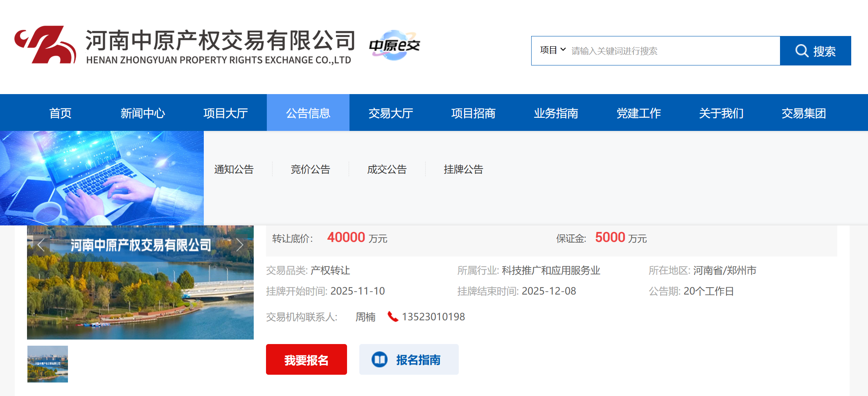Image resolution: width=868 pixels, height=396 pixels.
Task: Go to 首页 in navigation bar
Action: point(60,113)
